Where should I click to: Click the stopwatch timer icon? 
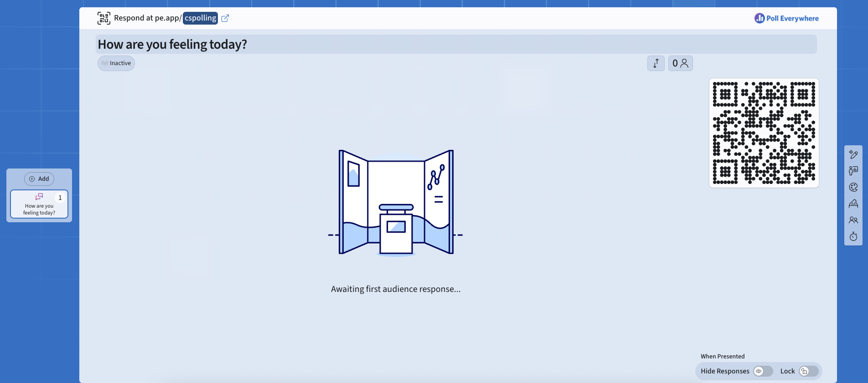853,236
